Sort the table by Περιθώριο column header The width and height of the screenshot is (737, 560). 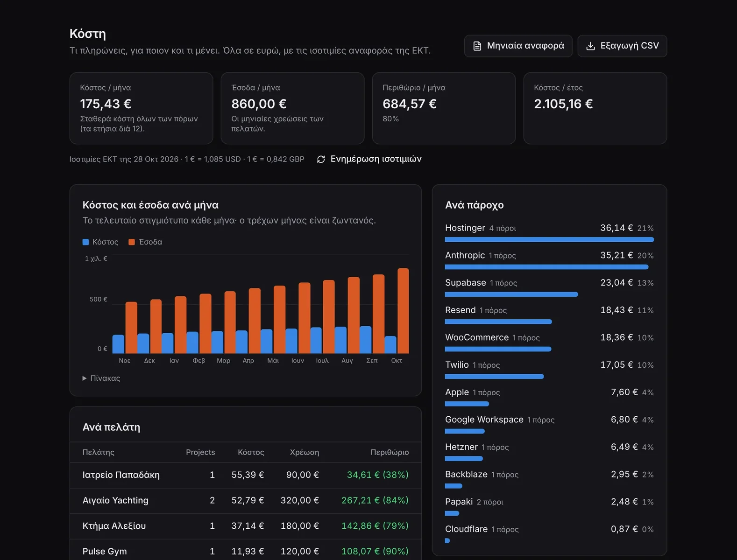tap(390, 452)
